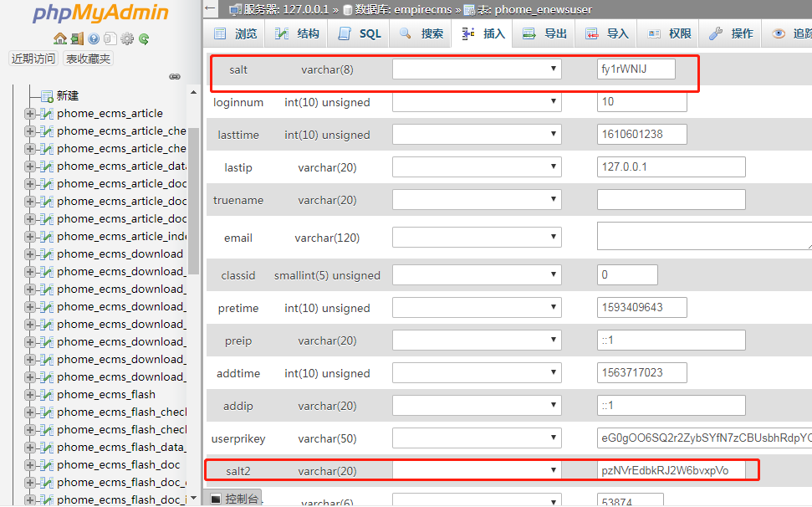Click the 近期访问 recent tables button
This screenshot has width=812, height=507.
(33, 59)
